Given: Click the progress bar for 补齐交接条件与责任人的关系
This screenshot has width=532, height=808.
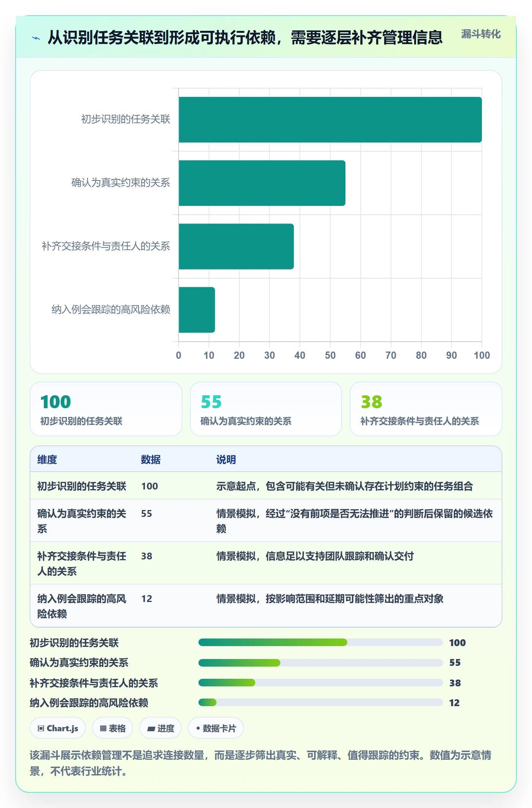Looking at the screenshot, I should pos(321,683).
